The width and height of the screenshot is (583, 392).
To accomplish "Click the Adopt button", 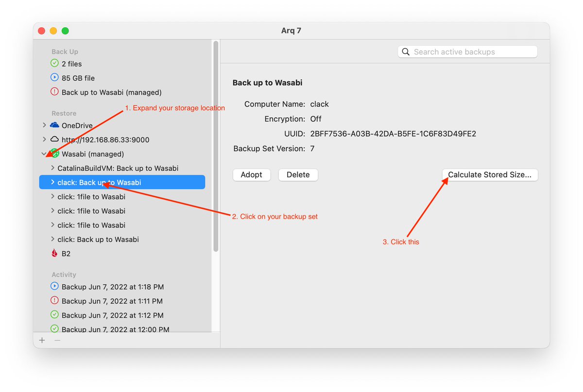I will [x=252, y=175].
